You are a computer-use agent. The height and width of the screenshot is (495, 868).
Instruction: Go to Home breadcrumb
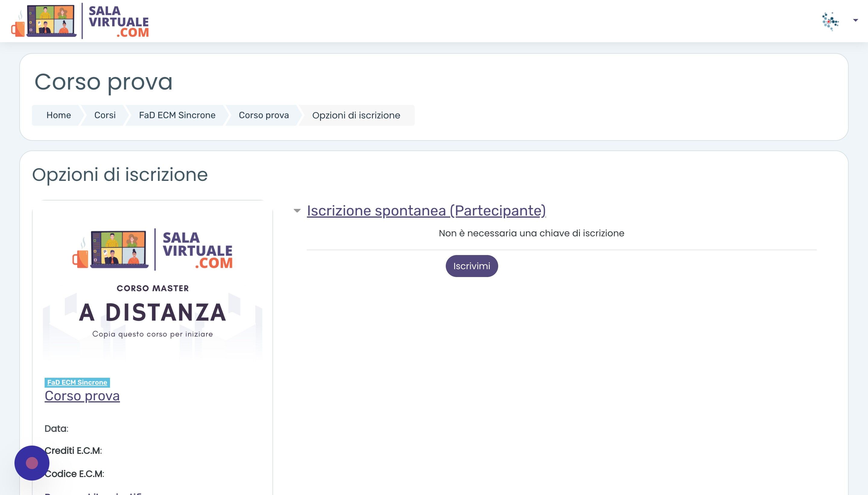[x=58, y=115]
